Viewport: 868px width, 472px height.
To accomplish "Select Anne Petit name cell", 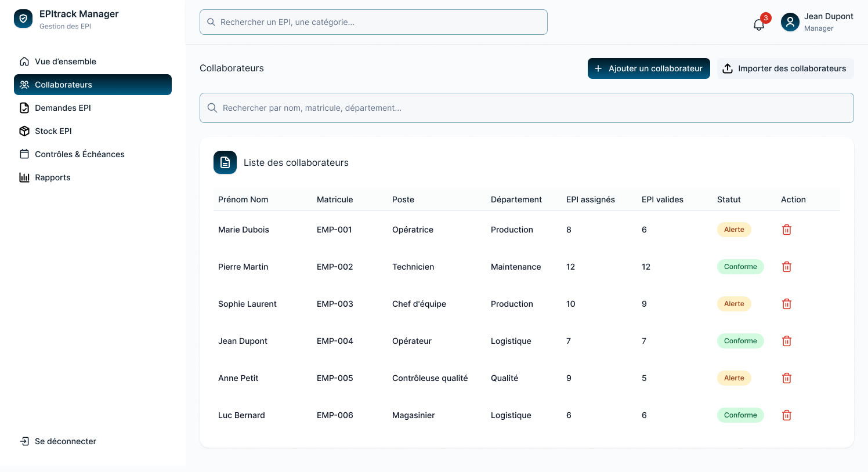I will pos(238,378).
